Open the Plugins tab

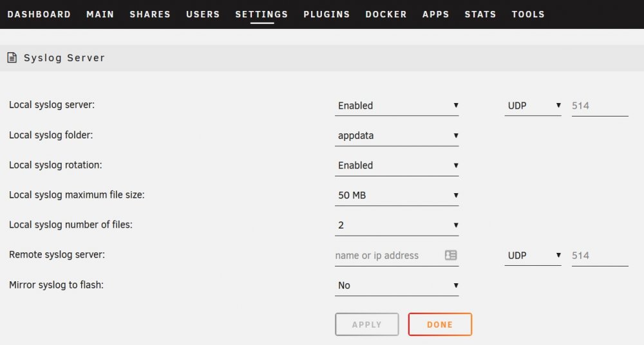click(x=327, y=14)
